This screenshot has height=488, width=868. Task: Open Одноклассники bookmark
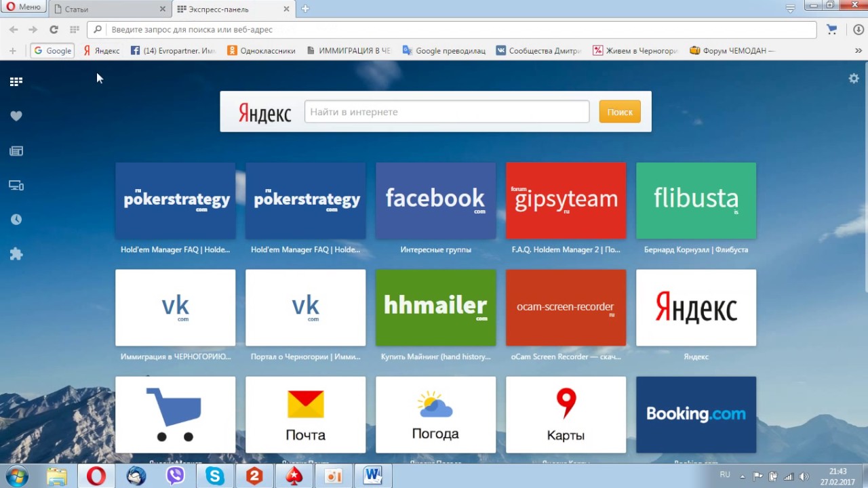click(x=262, y=51)
